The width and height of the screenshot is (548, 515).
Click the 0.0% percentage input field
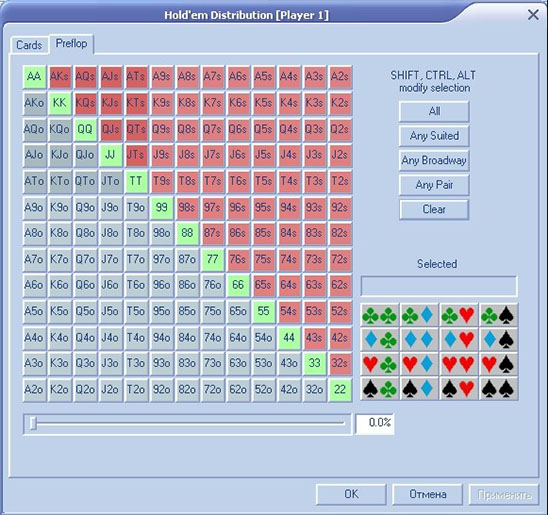[x=375, y=423]
